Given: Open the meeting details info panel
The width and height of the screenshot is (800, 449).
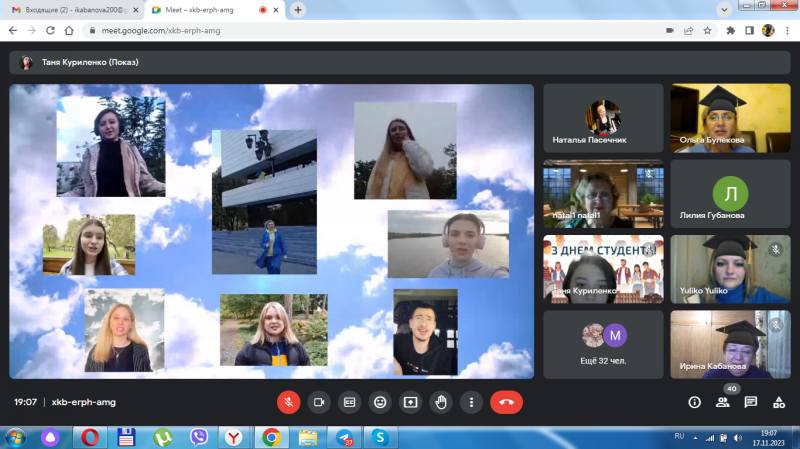Looking at the screenshot, I should click(x=694, y=402).
